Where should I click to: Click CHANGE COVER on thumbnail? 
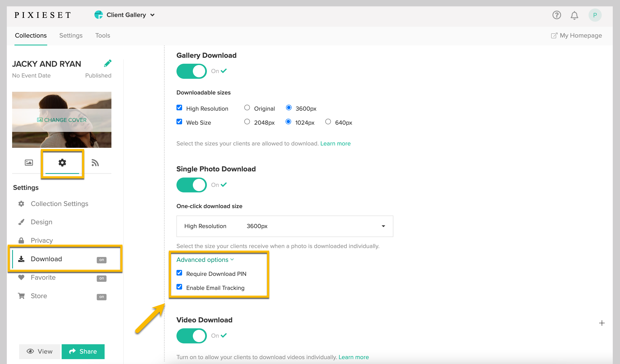coord(62,120)
